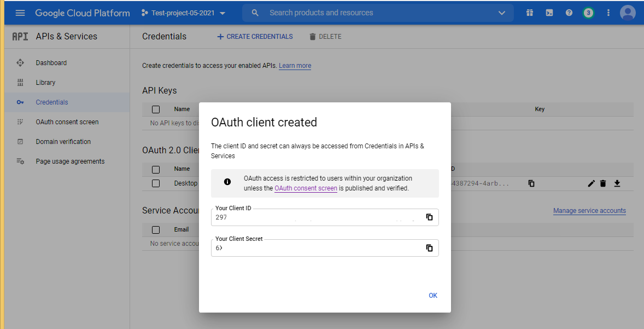
Task: Go to Dashboard in the sidebar
Action: click(x=51, y=63)
